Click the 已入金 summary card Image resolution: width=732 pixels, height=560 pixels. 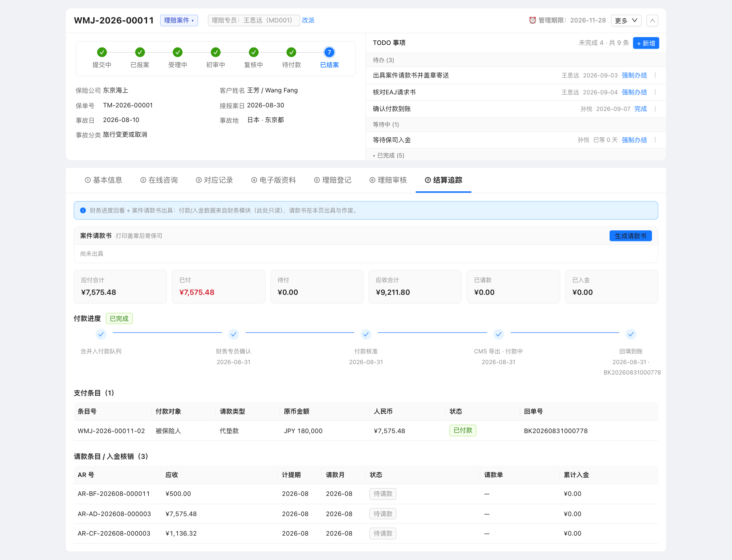[x=611, y=287]
